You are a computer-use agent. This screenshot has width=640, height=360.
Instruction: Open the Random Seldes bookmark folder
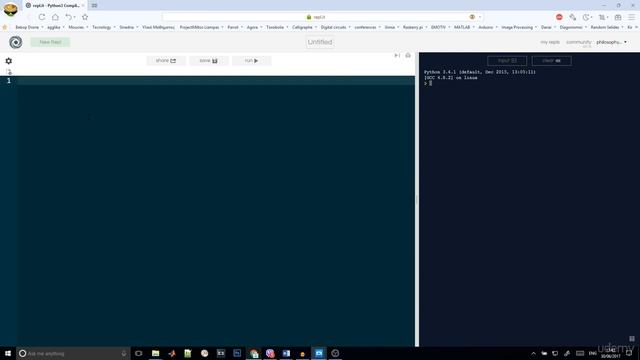click(x=607, y=27)
